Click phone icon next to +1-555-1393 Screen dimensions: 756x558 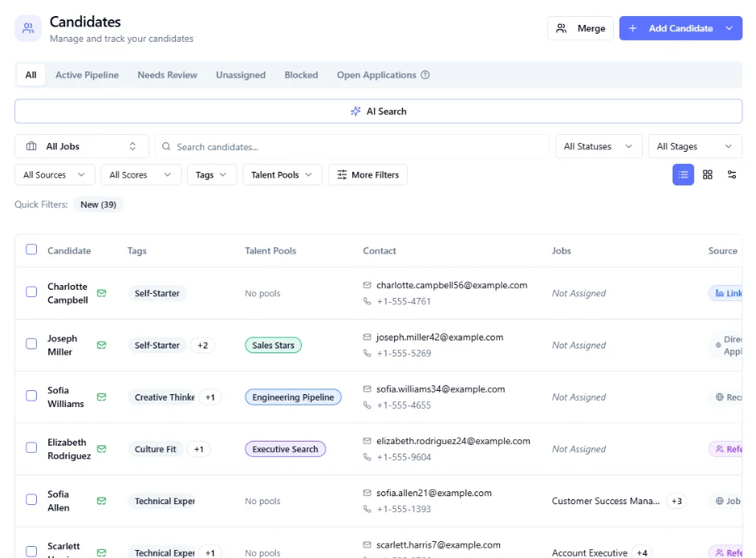tap(367, 509)
